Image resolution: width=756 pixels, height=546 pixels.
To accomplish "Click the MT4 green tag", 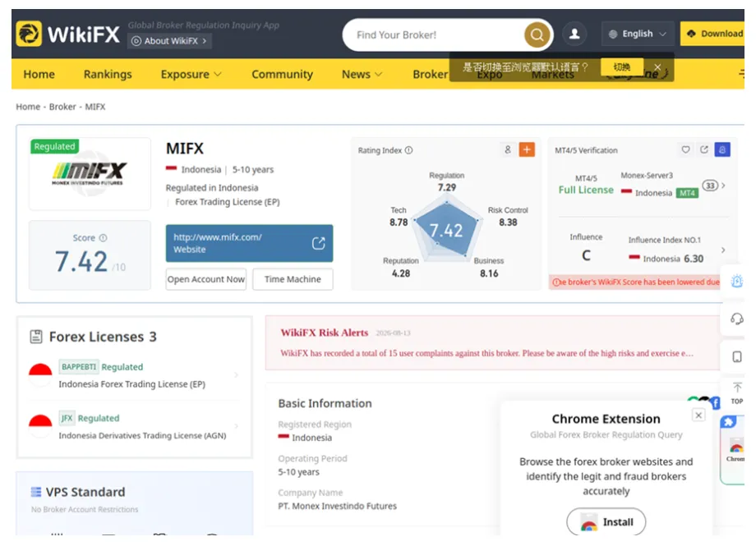I will click(x=687, y=193).
